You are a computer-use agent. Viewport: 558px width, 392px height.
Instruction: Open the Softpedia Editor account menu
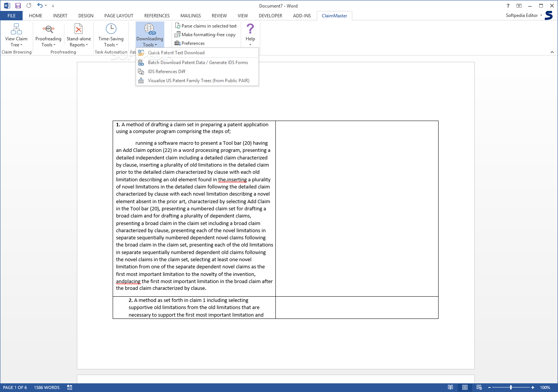click(524, 15)
